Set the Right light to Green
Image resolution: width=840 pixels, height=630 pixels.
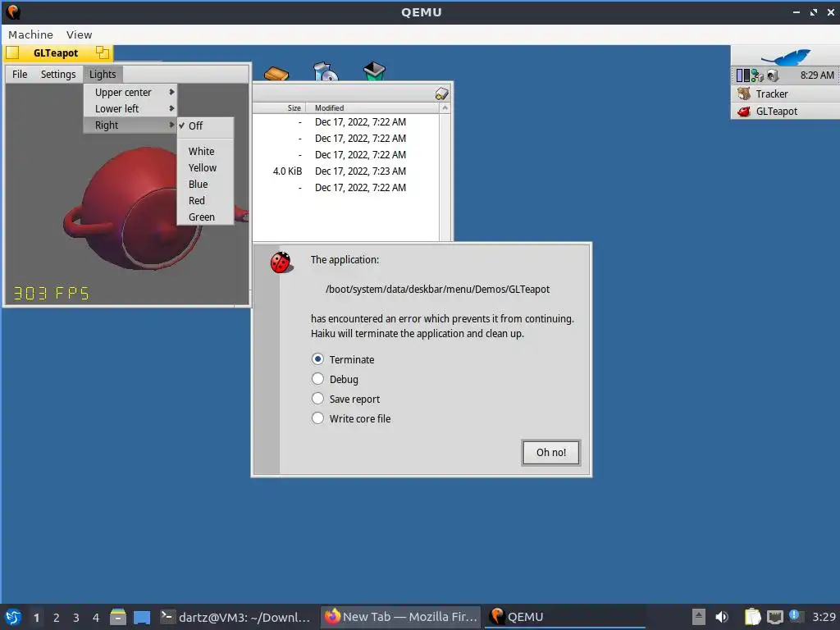[205, 217]
